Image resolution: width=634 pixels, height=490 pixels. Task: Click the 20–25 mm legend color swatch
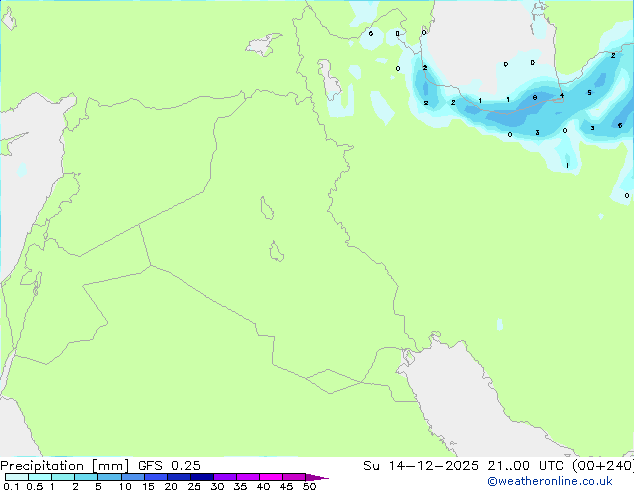[179, 477]
